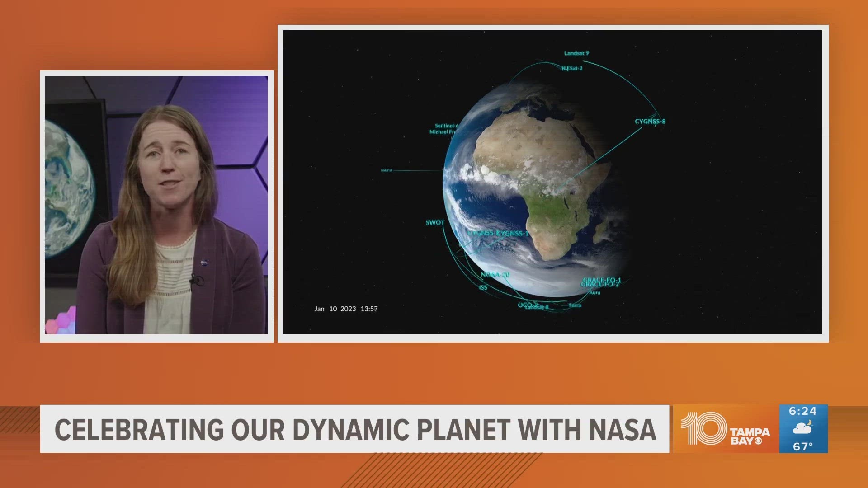
Task: Click the 'CYGNSS-8' satellite label
Action: tap(650, 121)
